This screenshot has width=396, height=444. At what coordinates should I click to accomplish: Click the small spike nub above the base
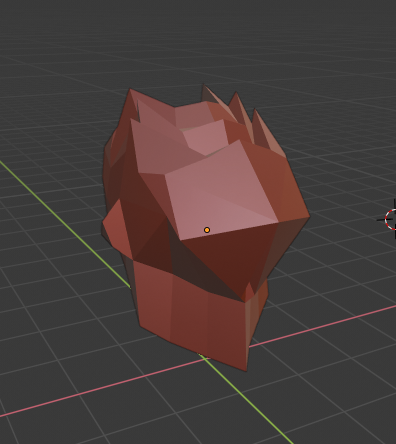click(249, 291)
